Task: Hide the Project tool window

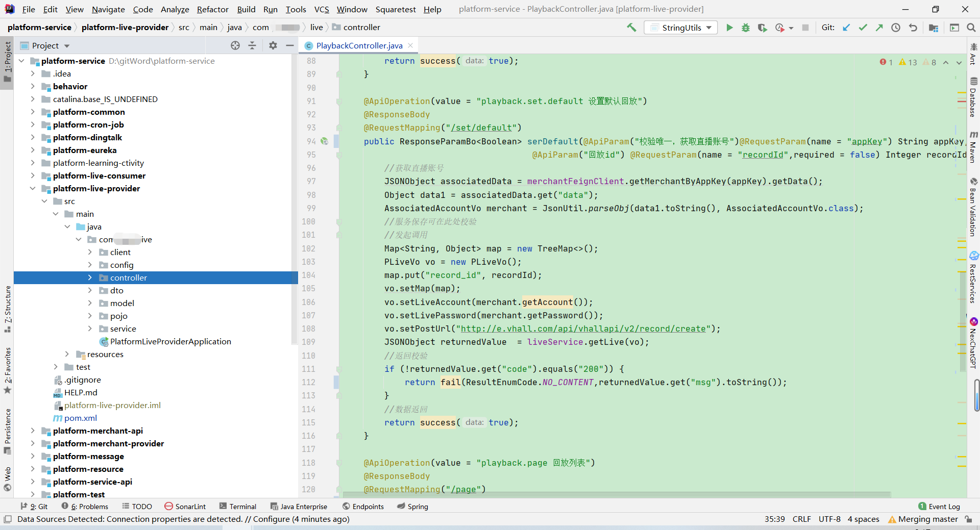Action: click(x=290, y=45)
